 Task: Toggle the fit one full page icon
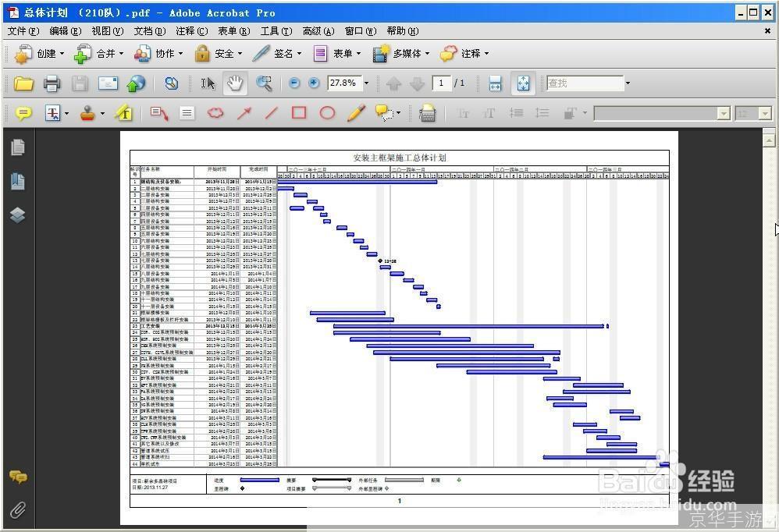[524, 83]
